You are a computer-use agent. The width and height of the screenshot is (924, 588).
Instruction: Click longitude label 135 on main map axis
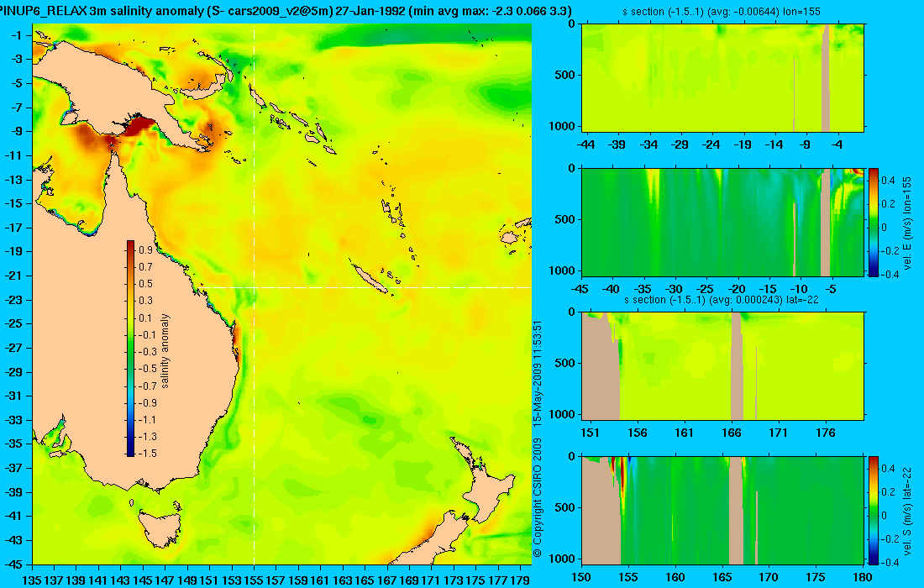(31, 580)
